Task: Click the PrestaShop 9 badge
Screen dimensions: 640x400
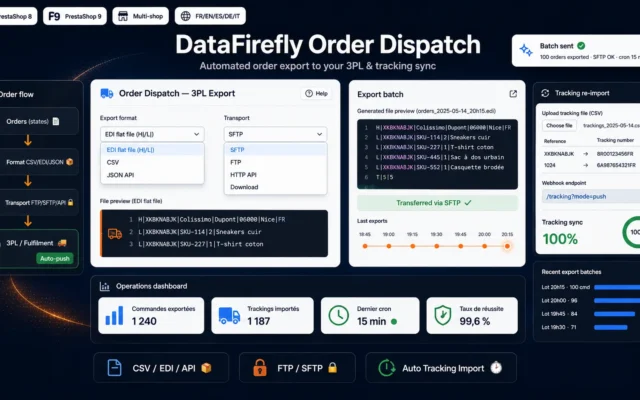Action: pyautogui.click(x=75, y=16)
